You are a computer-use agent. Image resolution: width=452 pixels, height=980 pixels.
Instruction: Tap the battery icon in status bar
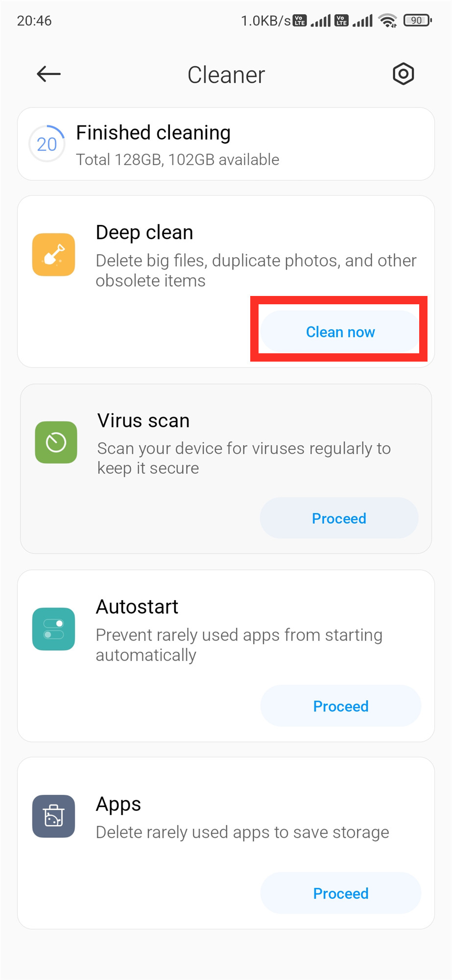click(x=417, y=21)
